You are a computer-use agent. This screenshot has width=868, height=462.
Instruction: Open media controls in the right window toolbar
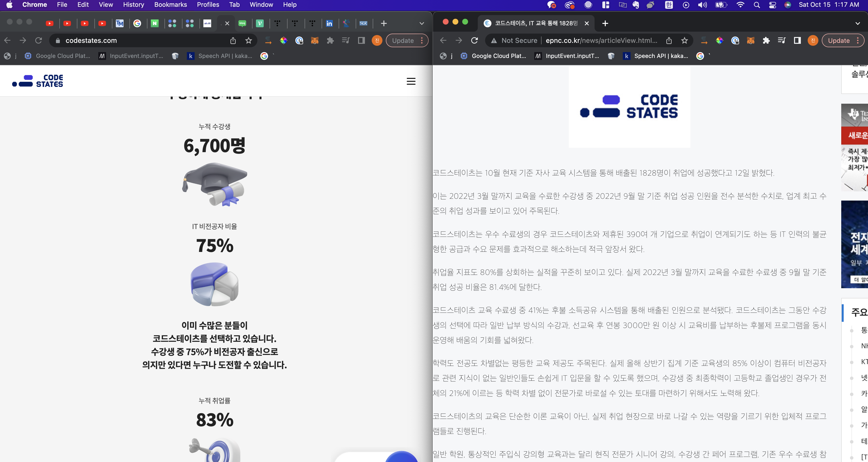pos(782,40)
